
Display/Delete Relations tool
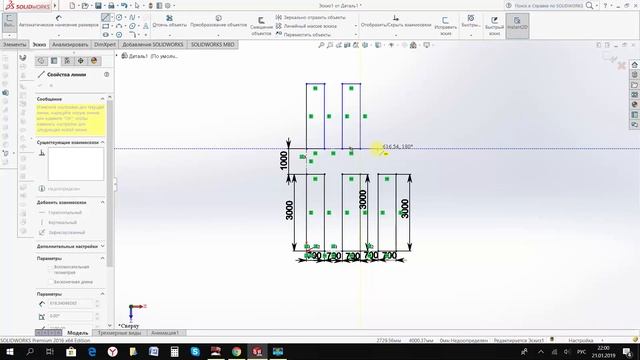click(x=396, y=22)
